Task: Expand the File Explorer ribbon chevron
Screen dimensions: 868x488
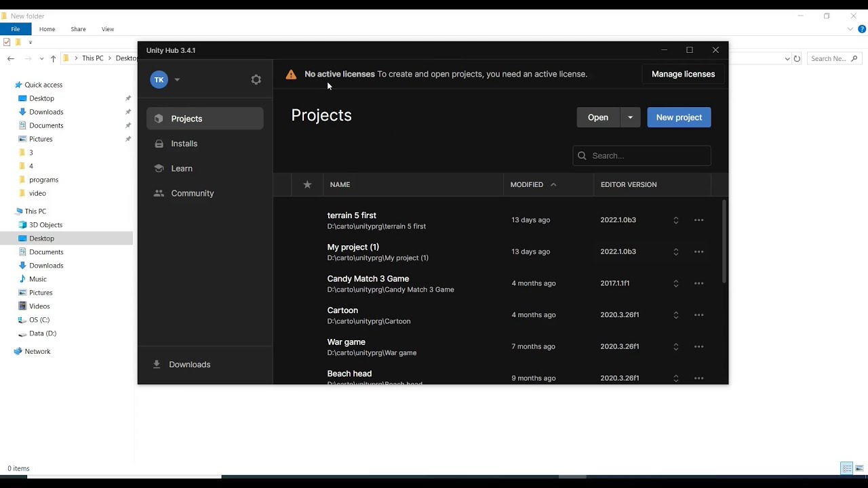Action: [850, 29]
